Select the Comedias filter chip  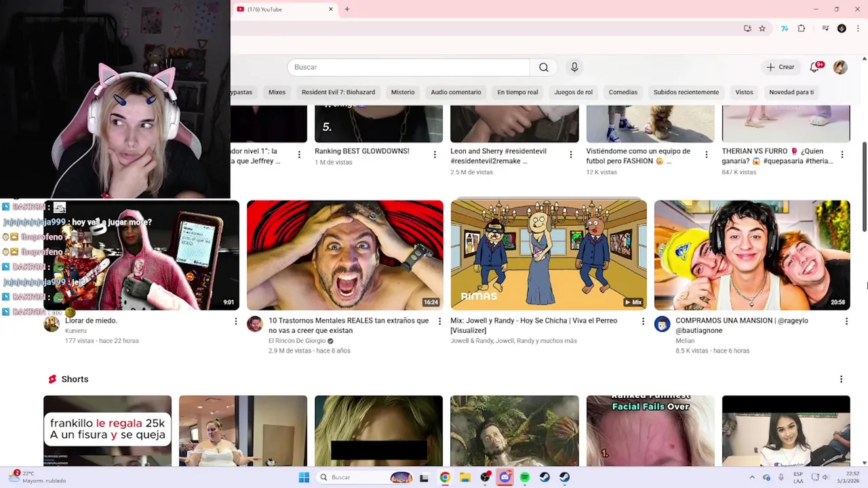click(x=623, y=92)
